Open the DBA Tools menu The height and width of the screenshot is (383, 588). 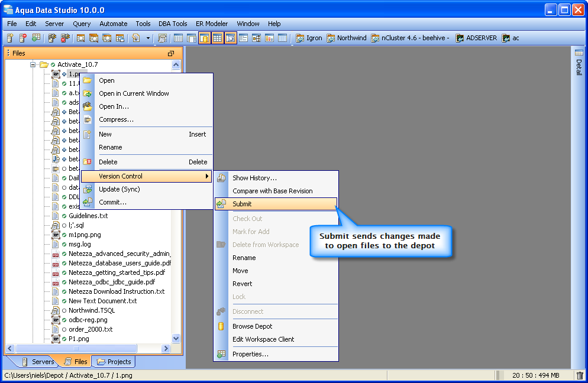coord(173,24)
